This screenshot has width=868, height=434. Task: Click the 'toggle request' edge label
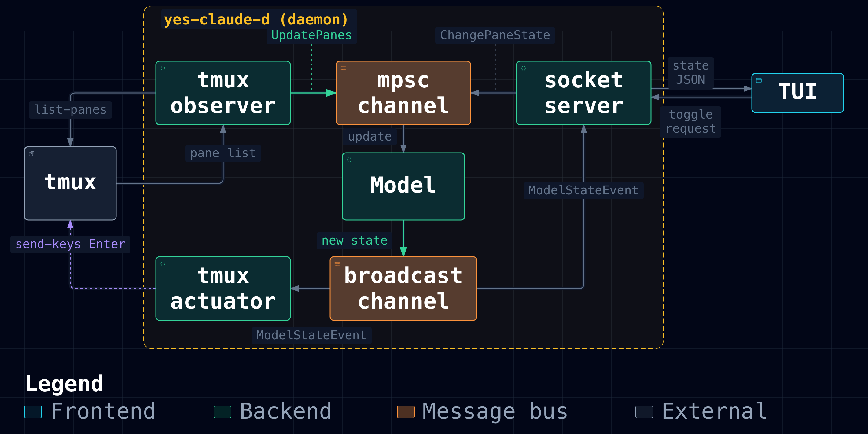click(x=691, y=122)
